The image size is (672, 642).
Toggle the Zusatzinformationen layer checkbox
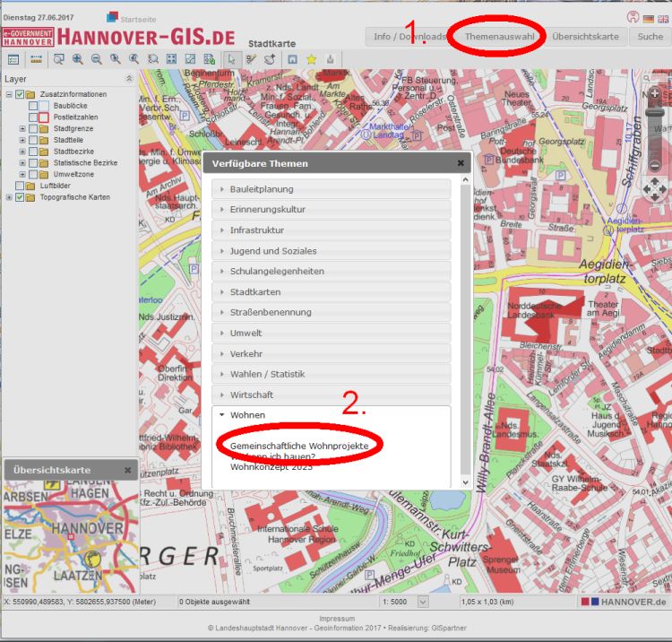coord(20,94)
